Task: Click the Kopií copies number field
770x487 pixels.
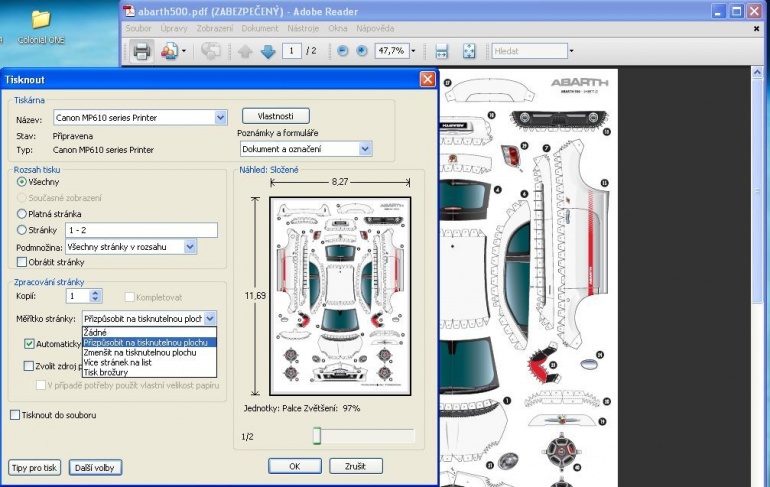Action: pyautogui.click(x=78, y=296)
